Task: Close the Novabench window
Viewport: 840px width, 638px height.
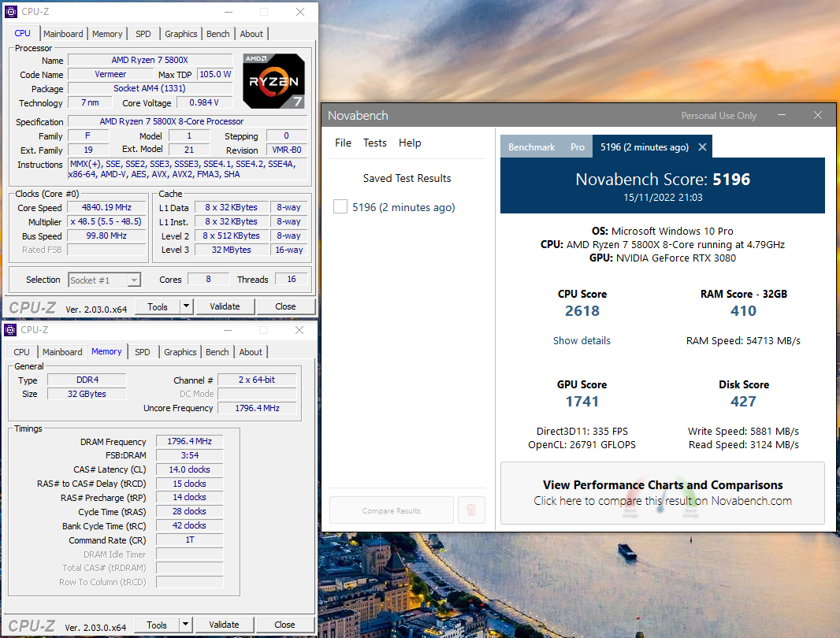Action: [x=817, y=115]
